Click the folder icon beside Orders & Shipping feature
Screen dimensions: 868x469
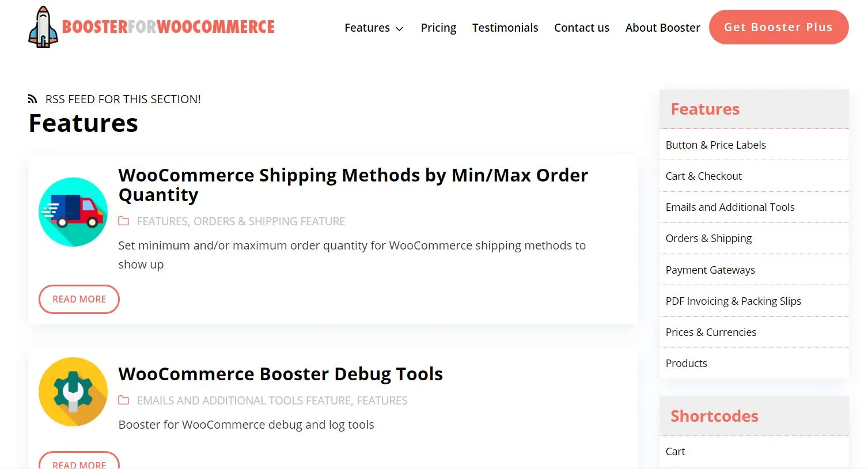pyautogui.click(x=124, y=221)
